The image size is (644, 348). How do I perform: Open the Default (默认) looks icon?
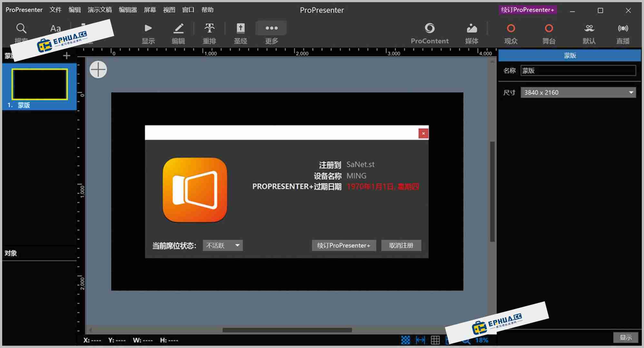click(589, 34)
